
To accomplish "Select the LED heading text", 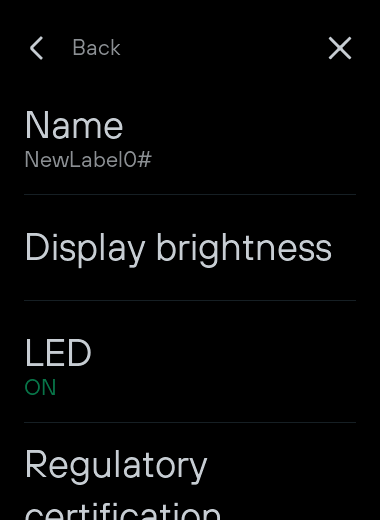I will point(58,353).
